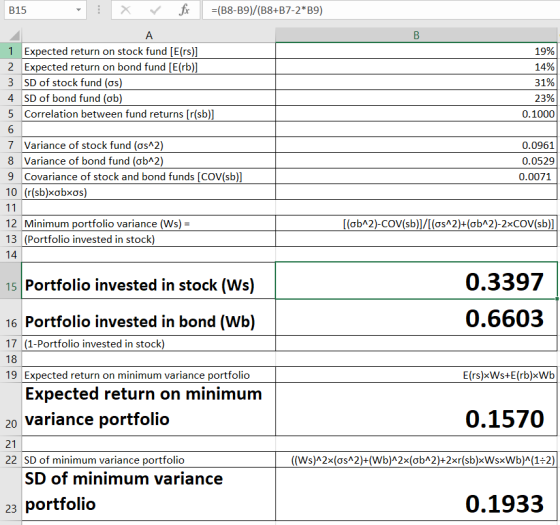Image resolution: width=560 pixels, height=525 pixels.
Task: Select row 1 header
Action: coord(11,51)
